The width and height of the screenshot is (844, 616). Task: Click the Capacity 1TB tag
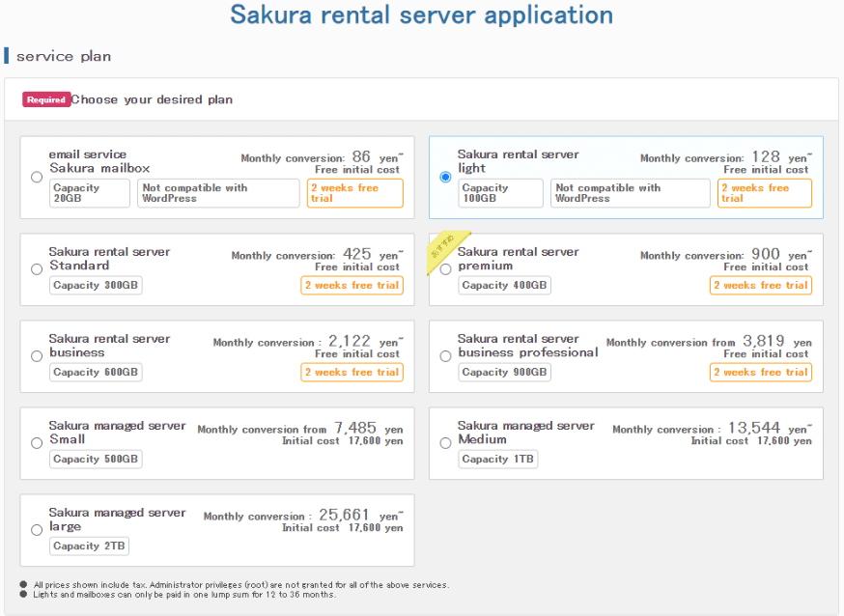pos(498,459)
